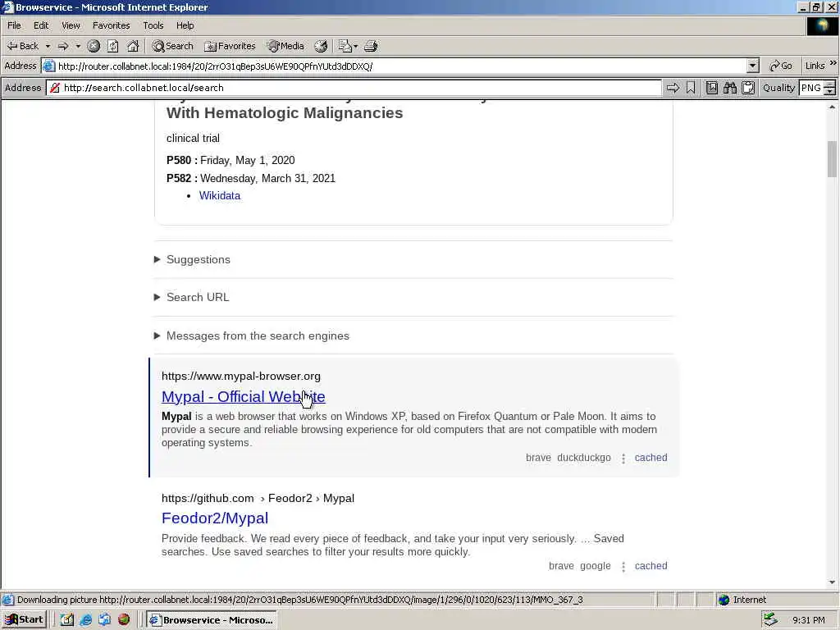Click the red round quick launch icon
This screenshot has width=840, height=630.
click(124, 620)
